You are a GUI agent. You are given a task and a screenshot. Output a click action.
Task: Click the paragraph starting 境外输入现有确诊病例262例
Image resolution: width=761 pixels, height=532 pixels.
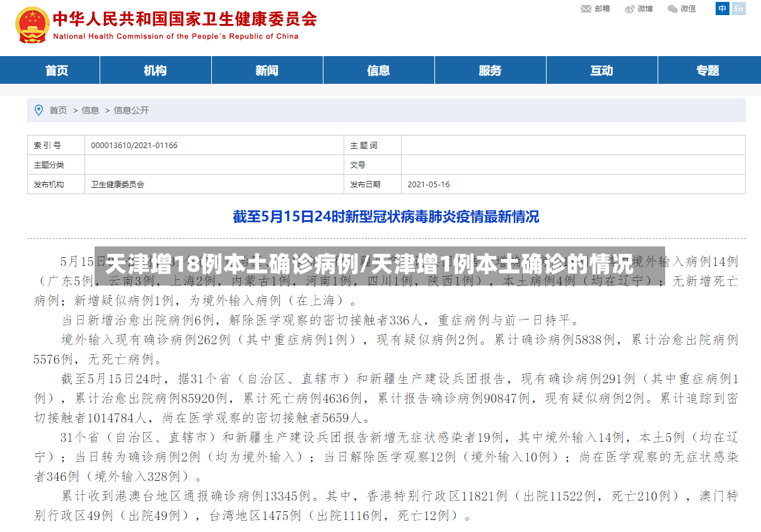coord(386,350)
